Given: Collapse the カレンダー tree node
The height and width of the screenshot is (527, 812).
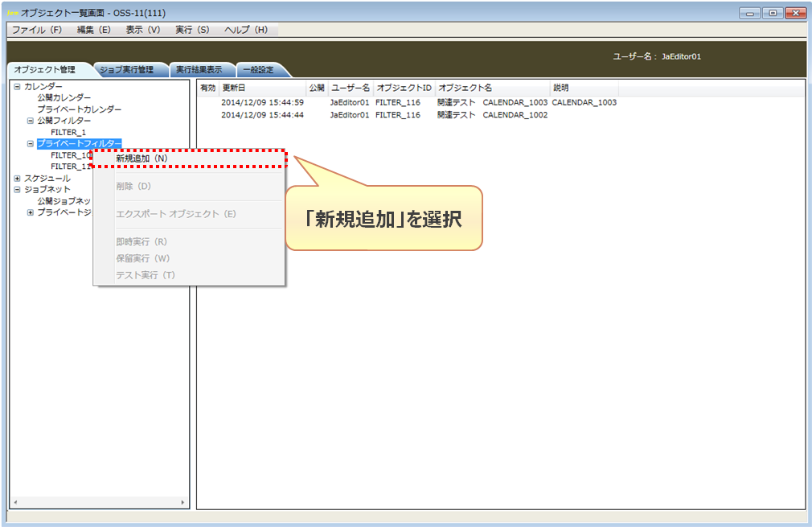Looking at the screenshot, I should [17, 87].
